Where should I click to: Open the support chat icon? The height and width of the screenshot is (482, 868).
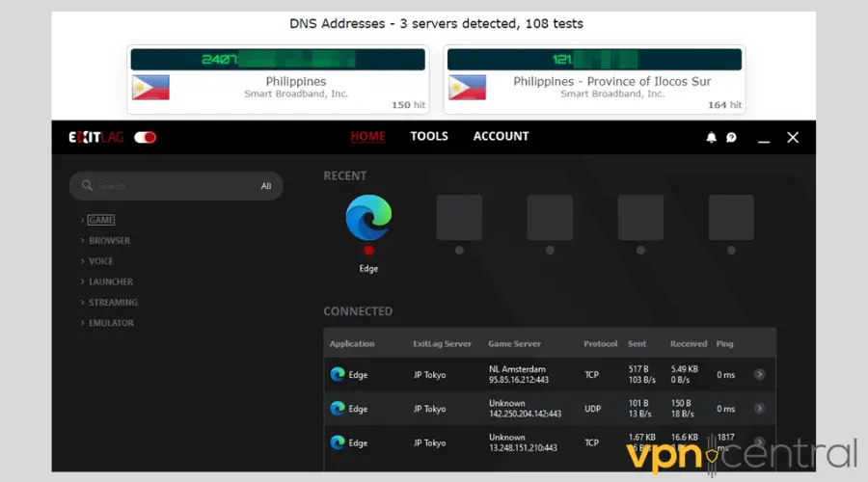pos(731,137)
